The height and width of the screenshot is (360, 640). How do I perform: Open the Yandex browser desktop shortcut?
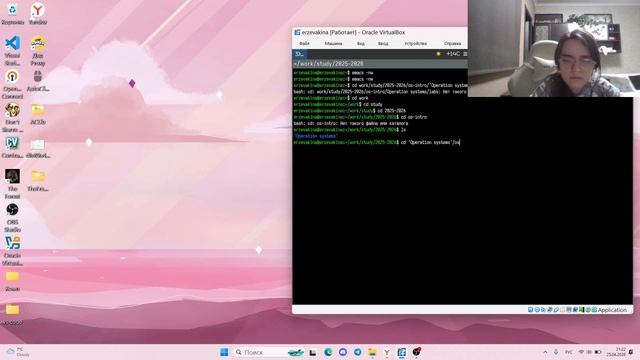pyautogui.click(x=38, y=13)
